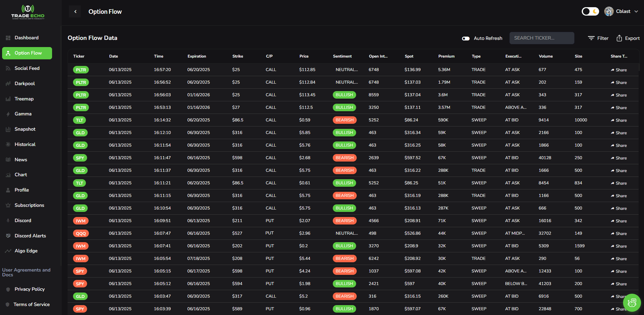Image resolution: width=644 pixels, height=315 pixels.
Task: Click the Ticker column header
Action: click(79, 56)
